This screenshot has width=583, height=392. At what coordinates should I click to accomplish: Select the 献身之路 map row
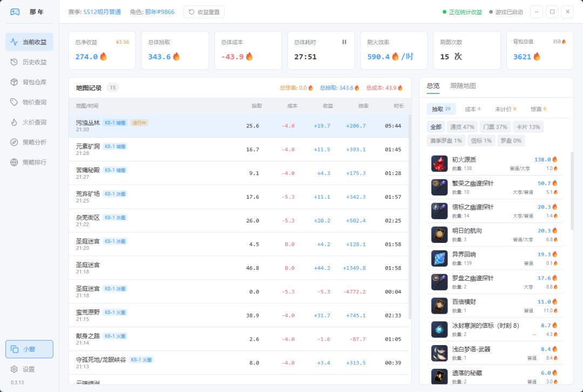[x=239, y=339]
